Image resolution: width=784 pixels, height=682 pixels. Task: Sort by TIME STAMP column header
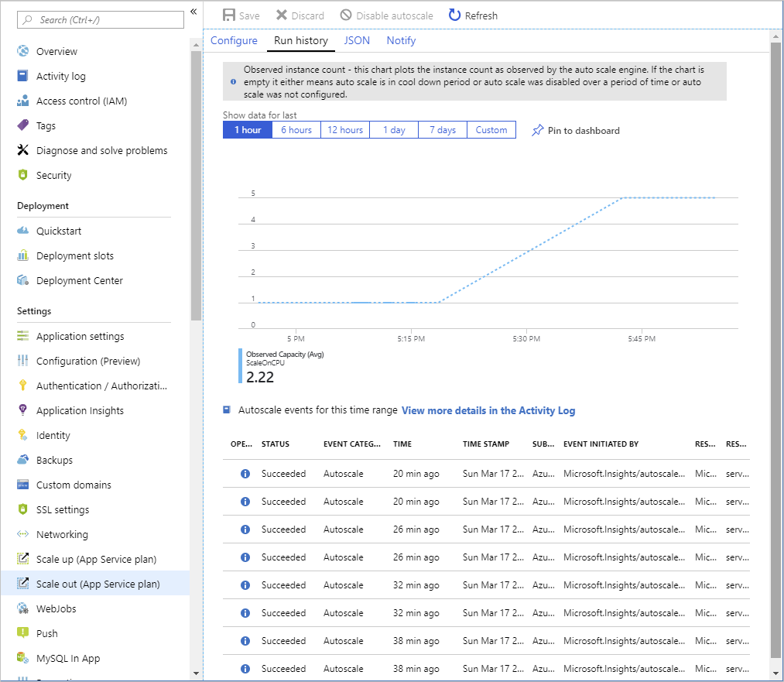click(486, 444)
